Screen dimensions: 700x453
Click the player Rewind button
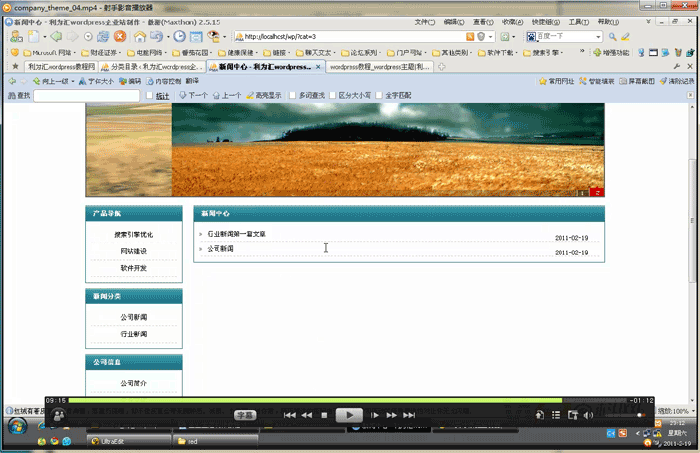pos(307,416)
